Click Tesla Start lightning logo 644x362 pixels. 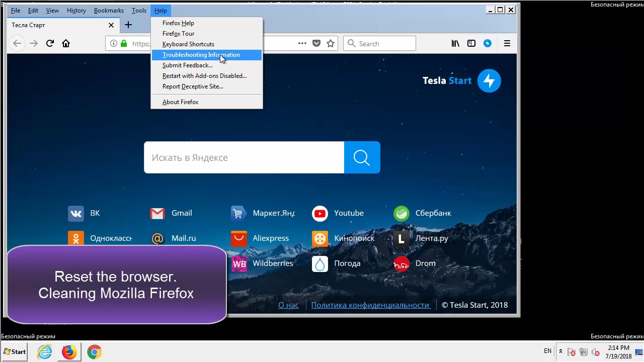coord(489,80)
